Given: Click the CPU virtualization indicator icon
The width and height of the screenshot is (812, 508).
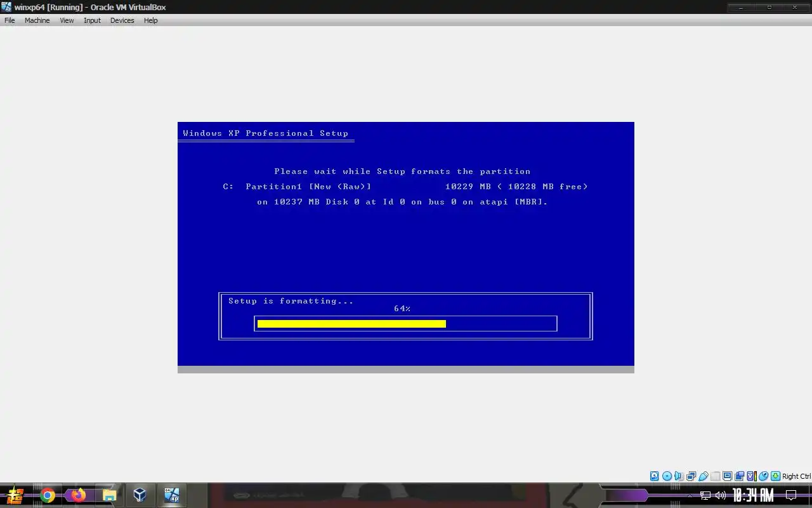Looking at the screenshot, I should [x=752, y=476].
